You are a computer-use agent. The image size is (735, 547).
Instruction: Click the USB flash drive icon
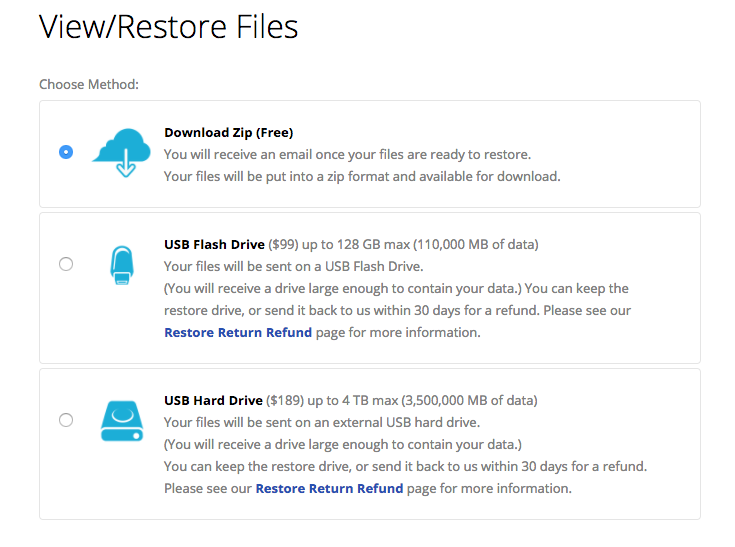pyautogui.click(x=122, y=265)
